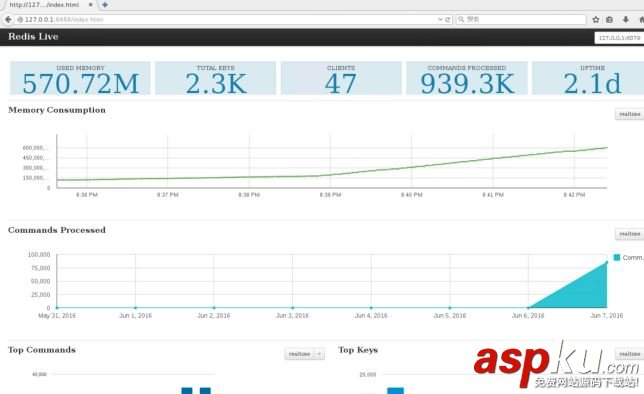644x394 pixels.
Task: Open the downloads arrow icon
Action: 626,19
